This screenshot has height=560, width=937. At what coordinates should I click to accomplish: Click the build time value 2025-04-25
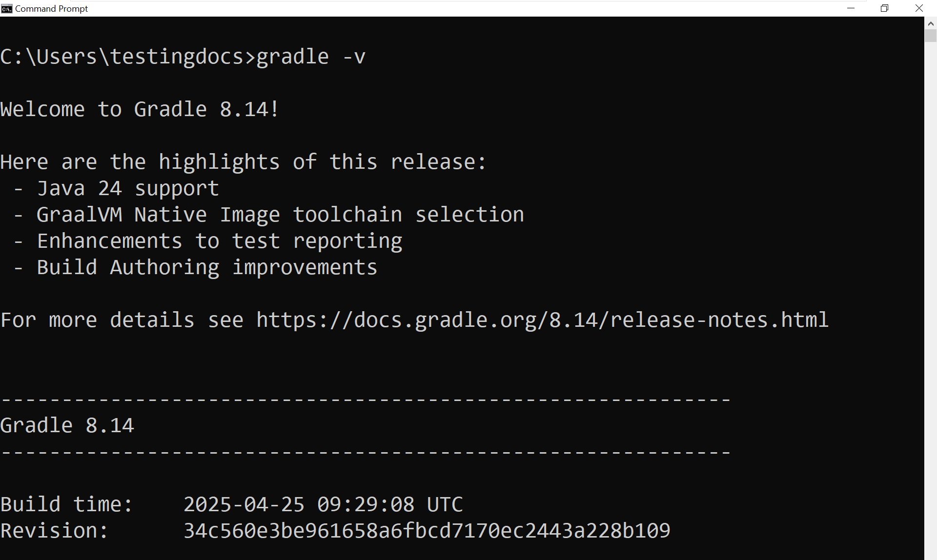pyautogui.click(x=244, y=504)
